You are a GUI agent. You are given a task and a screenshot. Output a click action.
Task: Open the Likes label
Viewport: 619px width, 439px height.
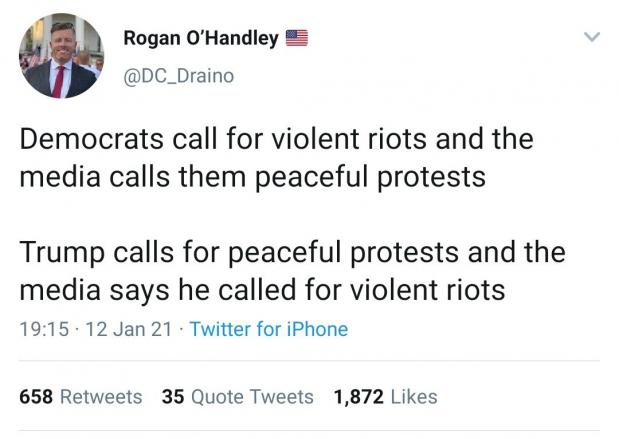click(x=414, y=397)
